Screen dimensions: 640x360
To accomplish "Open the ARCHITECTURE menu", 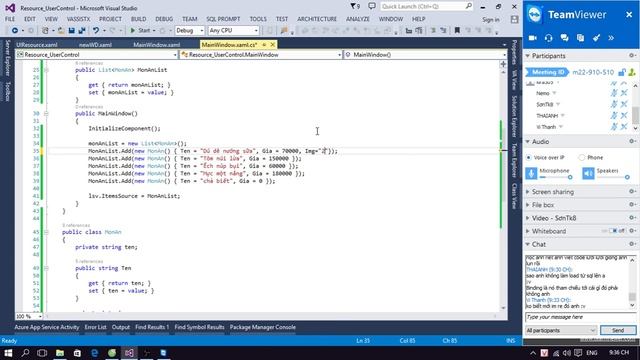I will click(317, 19).
